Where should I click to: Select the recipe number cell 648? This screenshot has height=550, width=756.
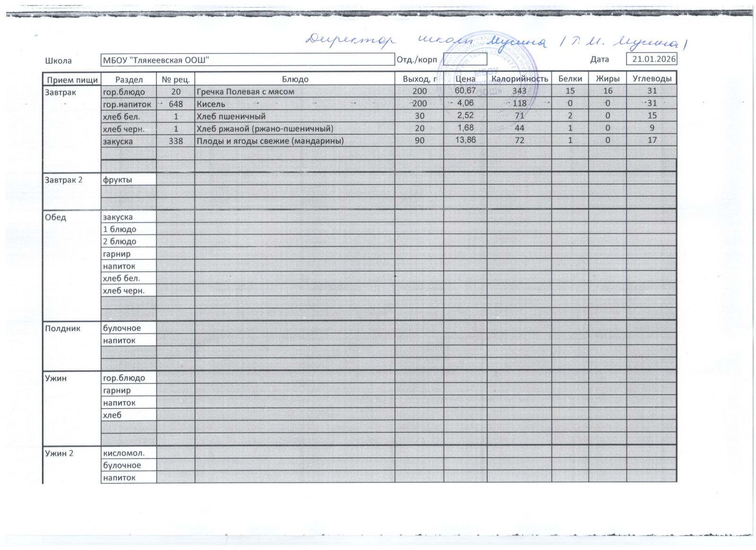(x=175, y=104)
